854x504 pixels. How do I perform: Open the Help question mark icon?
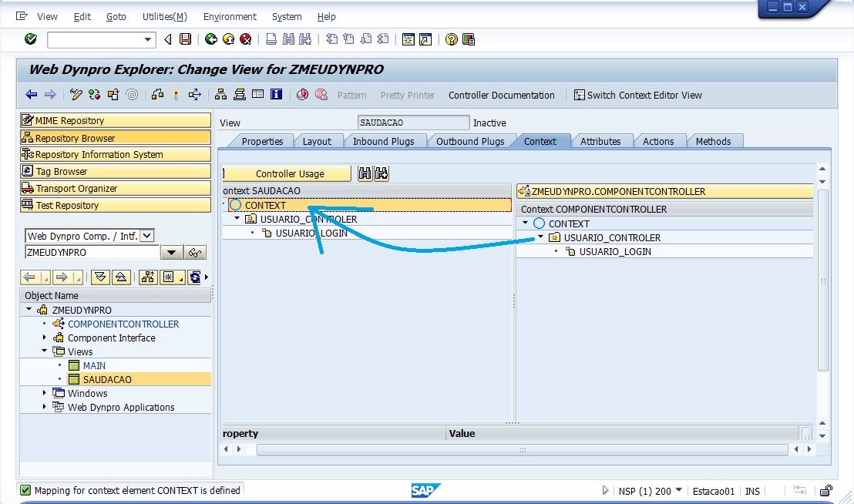point(451,39)
